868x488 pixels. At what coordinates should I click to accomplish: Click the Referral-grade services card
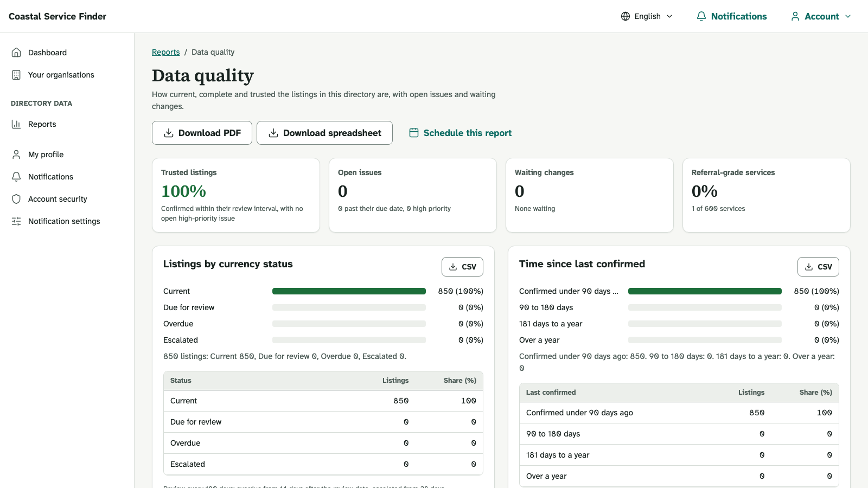(767, 195)
